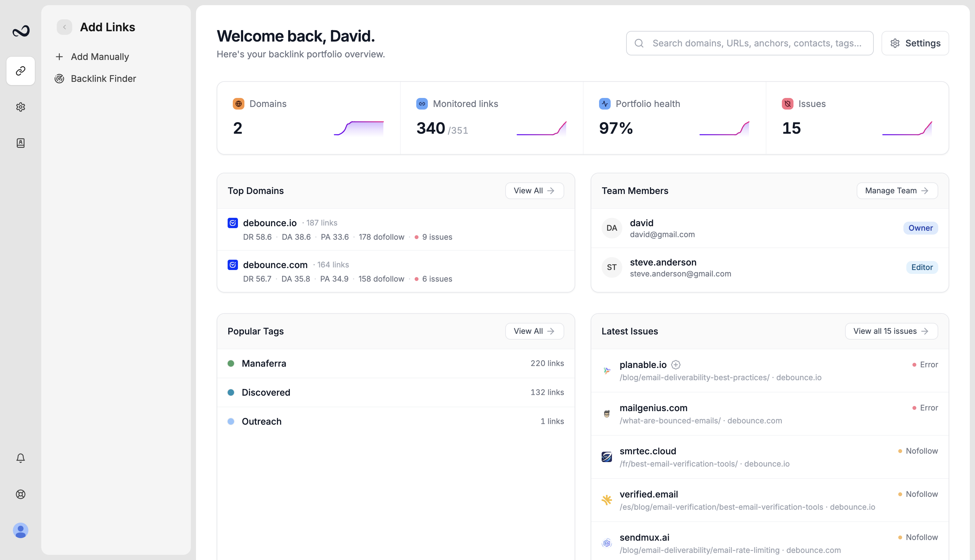Open the gear settings icon in sidebar
Image resolution: width=975 pixels, height=560 pixels.
click(21, 107)
